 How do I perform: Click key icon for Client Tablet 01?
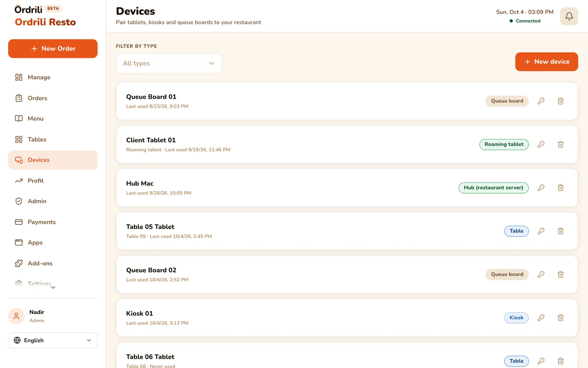pyautogui.click(x=541, y=144)
